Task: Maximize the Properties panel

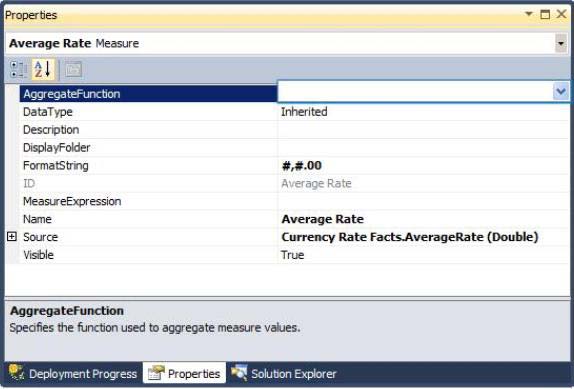Action: point(545,14)
